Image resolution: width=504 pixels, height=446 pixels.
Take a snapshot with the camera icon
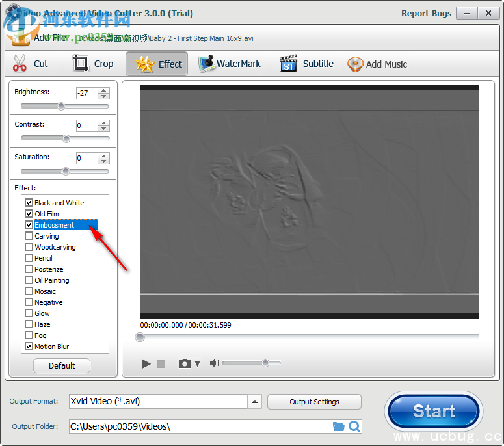(185, 363)
